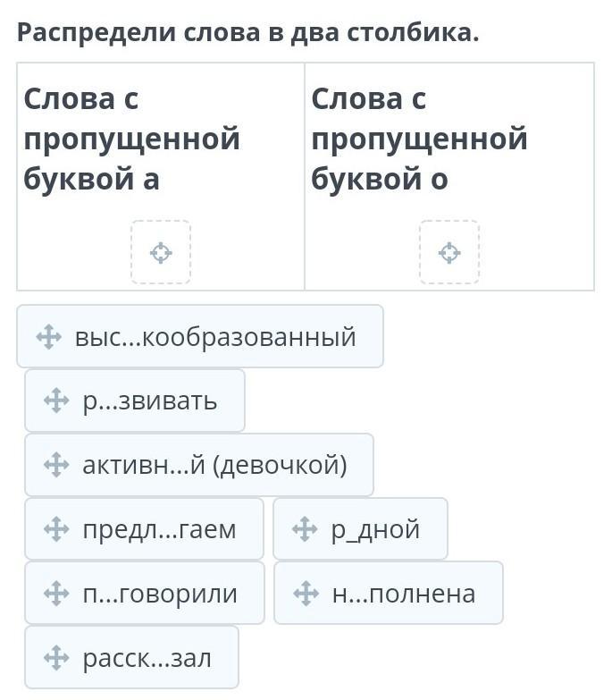Pick the п...говорили word tile
This screenshot has height=700, width=612.
(x=159, y=593)
